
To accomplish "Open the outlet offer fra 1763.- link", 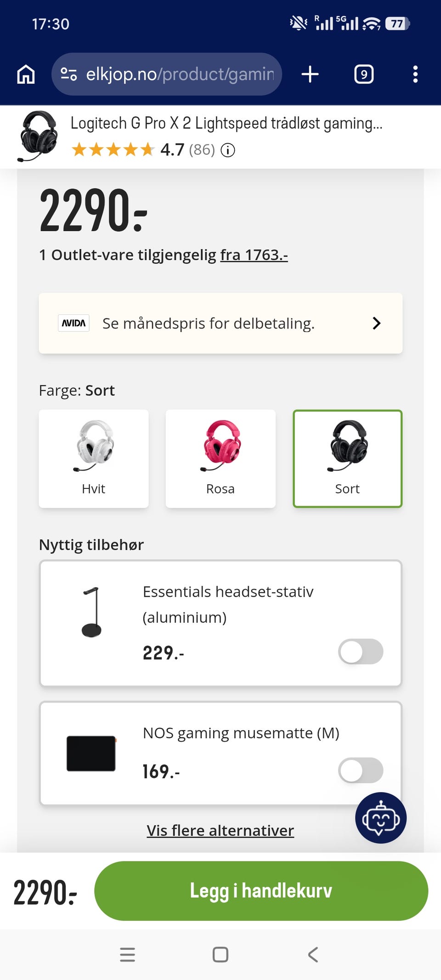I will (x=254, y=255).
